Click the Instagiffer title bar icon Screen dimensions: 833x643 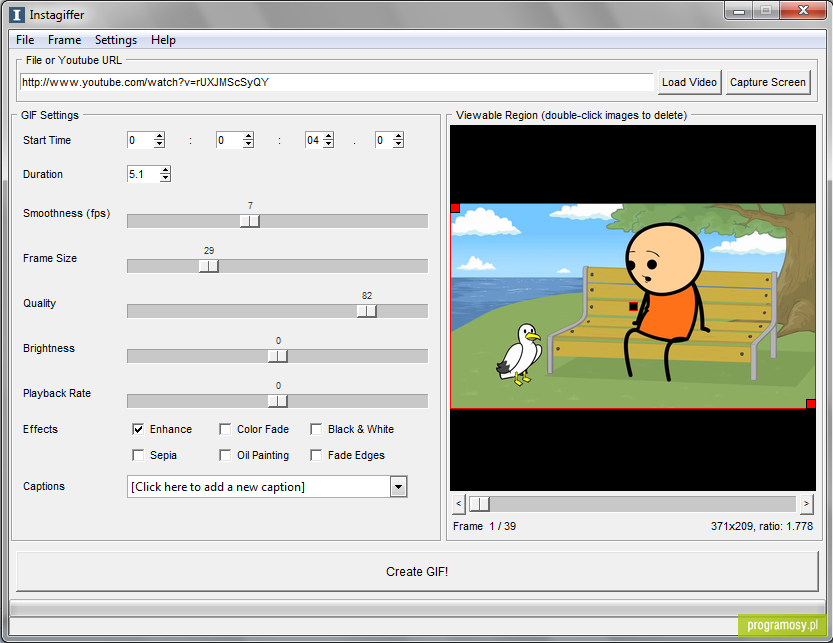point(17,14)
